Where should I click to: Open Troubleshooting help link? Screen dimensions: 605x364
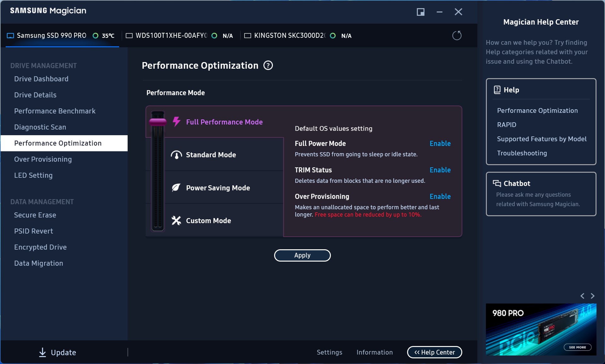pos(522,153)
